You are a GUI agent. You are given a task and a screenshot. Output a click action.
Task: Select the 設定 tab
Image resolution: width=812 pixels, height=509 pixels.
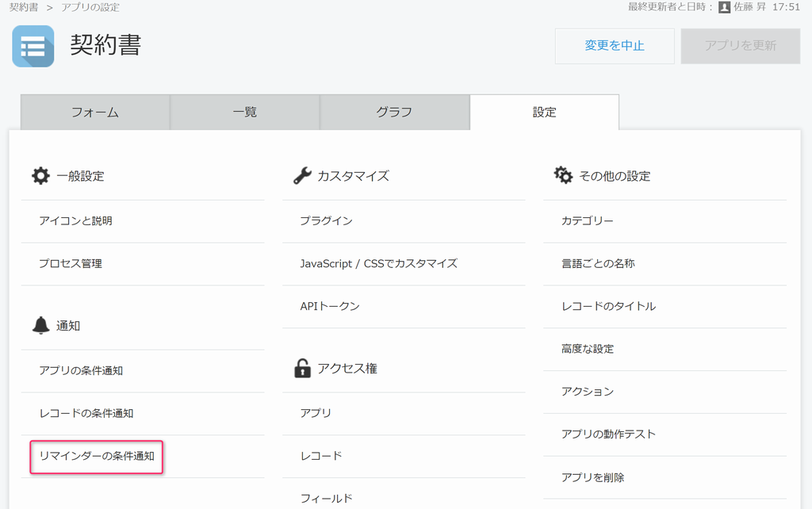point(544,112)
